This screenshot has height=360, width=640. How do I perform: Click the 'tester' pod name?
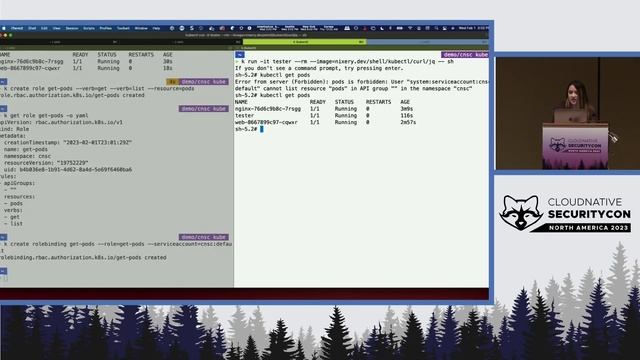[244, 116]
